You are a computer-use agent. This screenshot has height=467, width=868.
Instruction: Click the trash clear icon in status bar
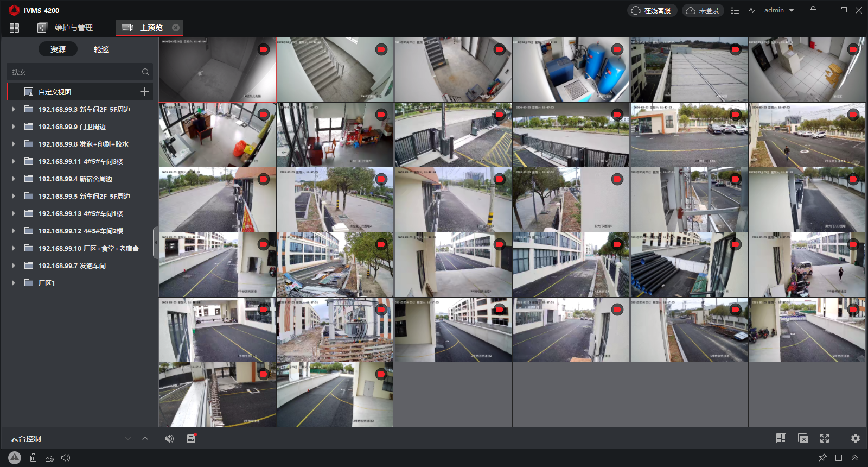point(33,458)
